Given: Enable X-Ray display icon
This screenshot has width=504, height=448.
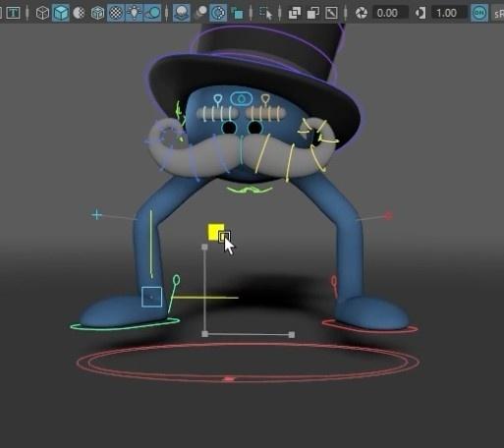Looking at the screenshot, I should tap(294, 13).
